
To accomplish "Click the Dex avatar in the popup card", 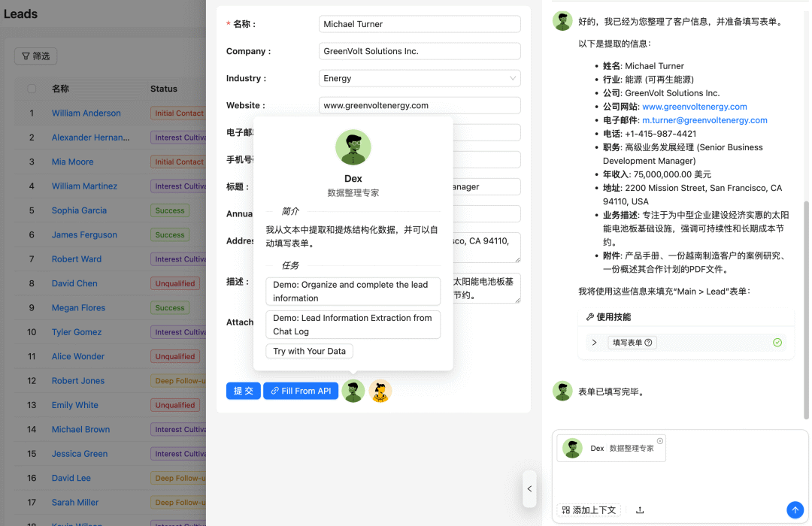I will click(x=353, y=147).
